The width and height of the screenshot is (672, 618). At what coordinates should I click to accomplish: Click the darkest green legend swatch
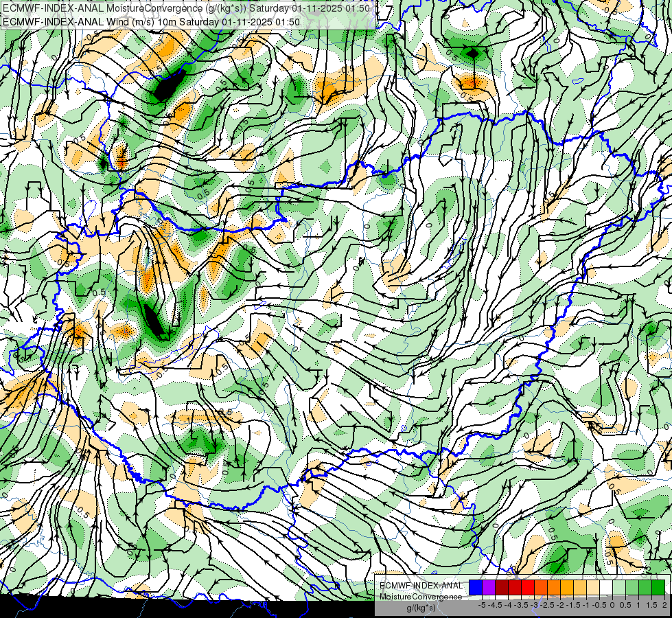tap(658, 587)
